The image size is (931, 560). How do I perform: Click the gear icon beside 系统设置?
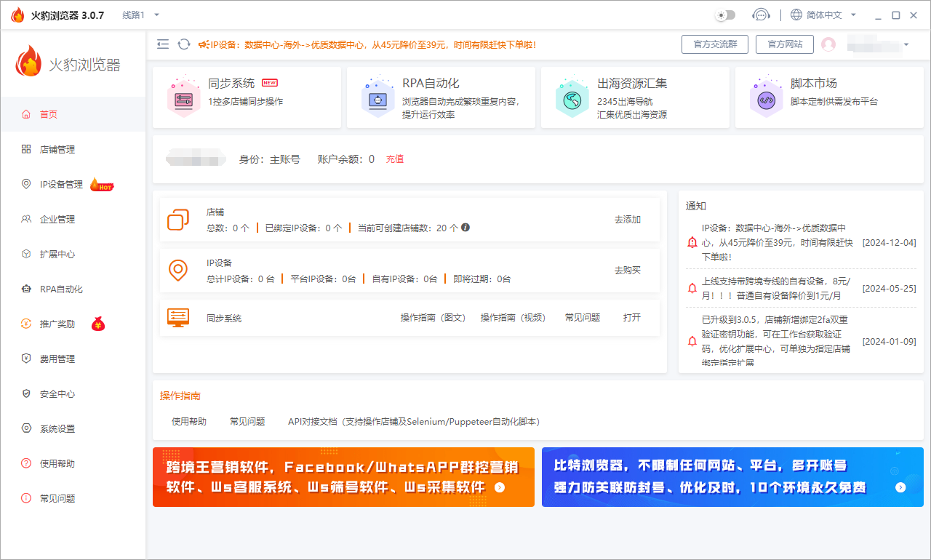coord(26,428)
